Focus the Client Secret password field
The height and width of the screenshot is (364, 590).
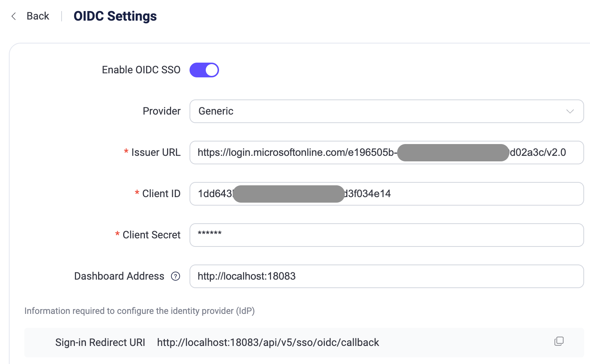(x=369, y=235)
